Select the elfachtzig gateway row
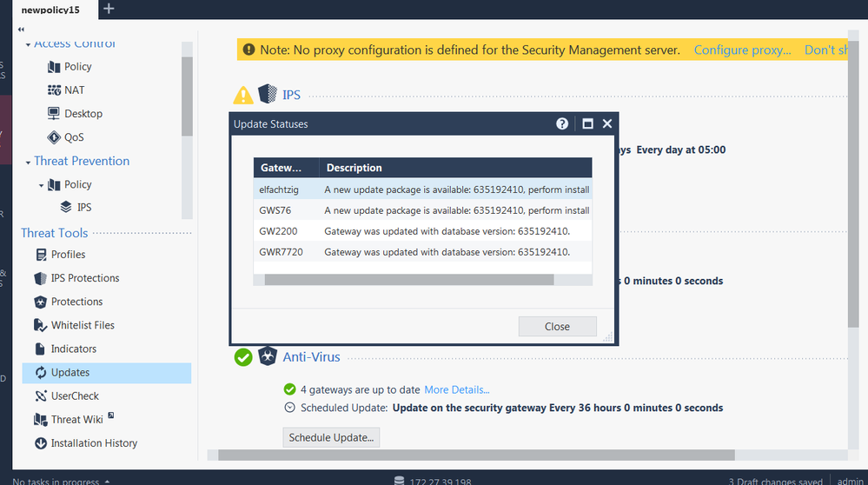The image size is (868, 485). 423,189
